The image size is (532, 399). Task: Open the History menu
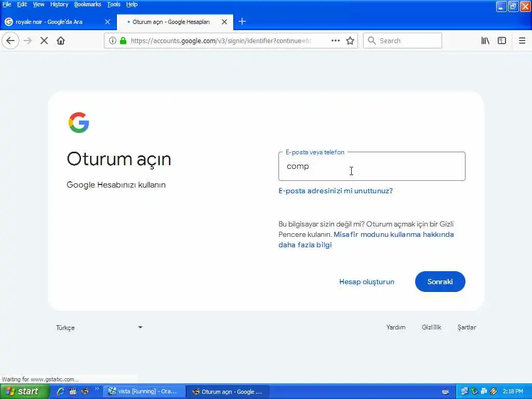tap(59, 4)
